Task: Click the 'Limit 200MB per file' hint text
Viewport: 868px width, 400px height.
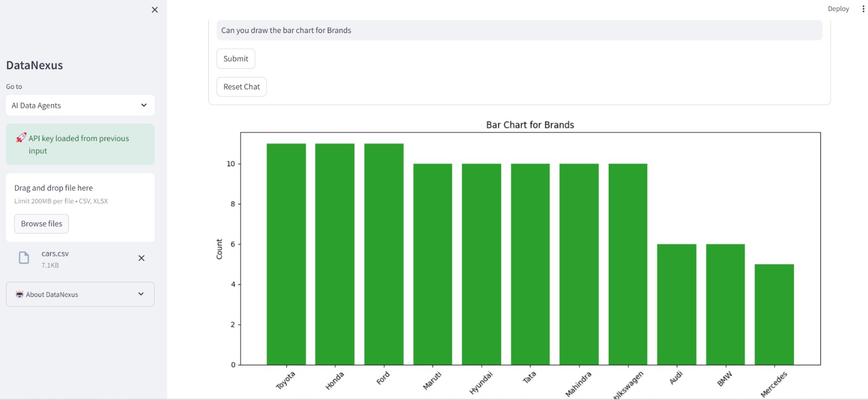Action: tap(61, 201)
